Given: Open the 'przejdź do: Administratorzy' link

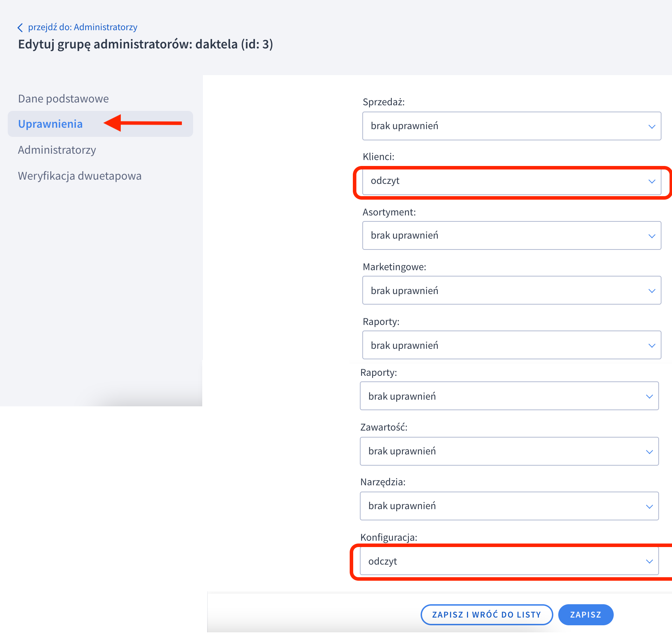Looking at the screenshot, I should (x=83, y=27).
